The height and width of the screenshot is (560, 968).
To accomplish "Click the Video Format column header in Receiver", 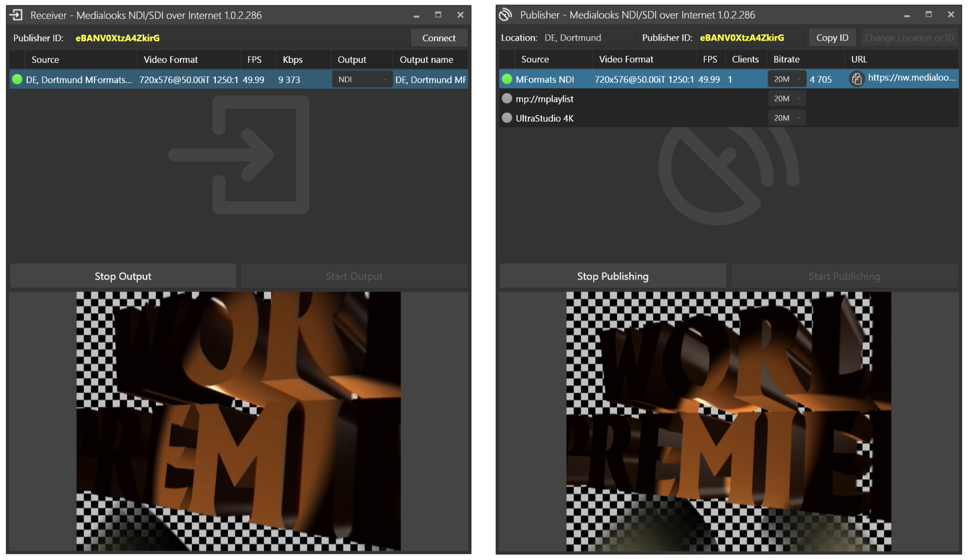I will click(x=170, y=59).
